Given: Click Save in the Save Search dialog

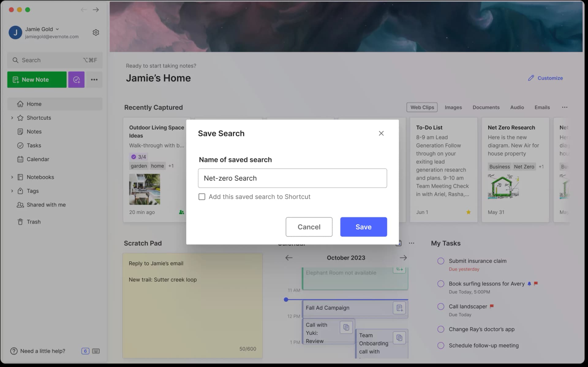Looking at the screenshot, I should [364, 227].
